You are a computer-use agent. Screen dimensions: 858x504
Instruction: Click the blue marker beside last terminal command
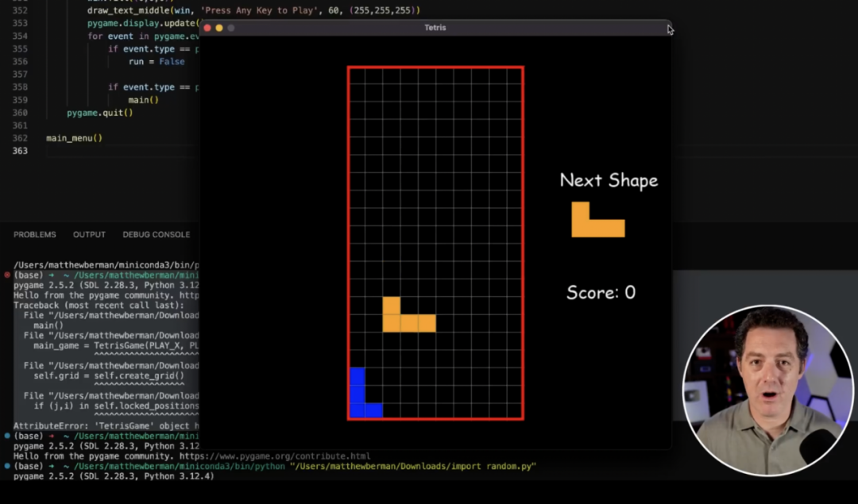coord(7,467)
